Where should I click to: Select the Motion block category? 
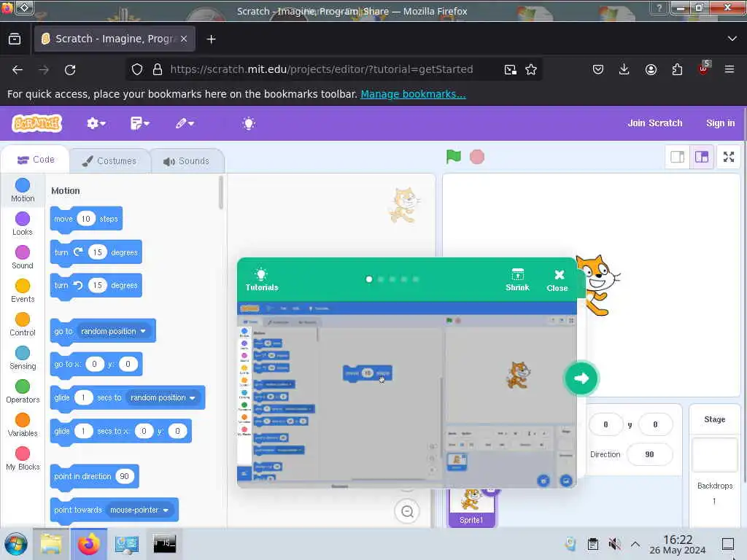23,190
